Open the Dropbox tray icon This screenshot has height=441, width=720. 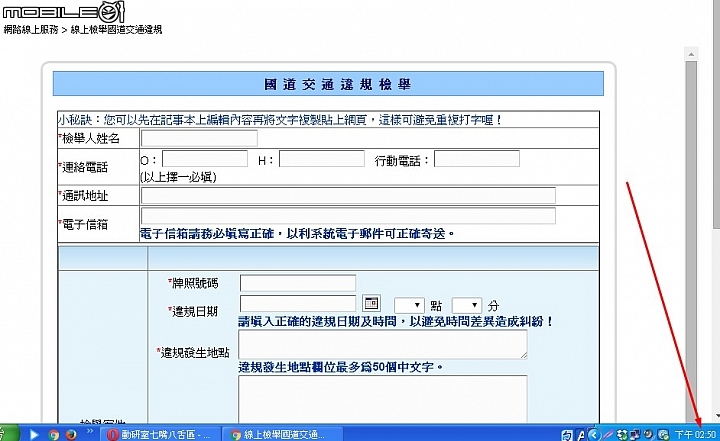pos(622,435)
